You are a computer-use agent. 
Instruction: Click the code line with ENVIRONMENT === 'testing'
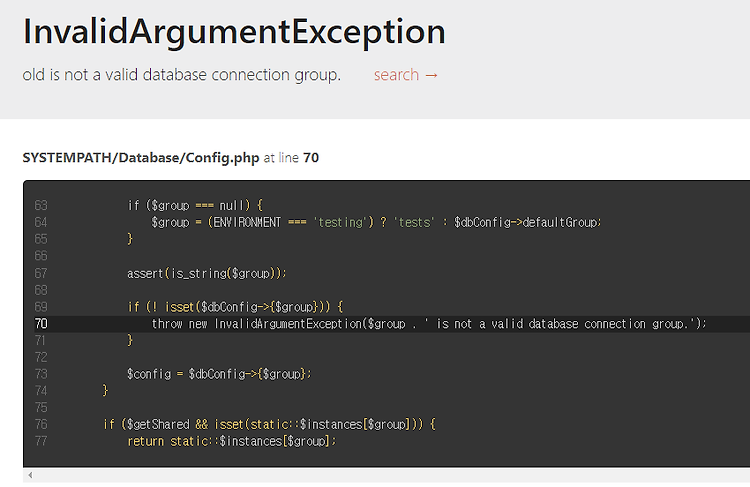376,222
